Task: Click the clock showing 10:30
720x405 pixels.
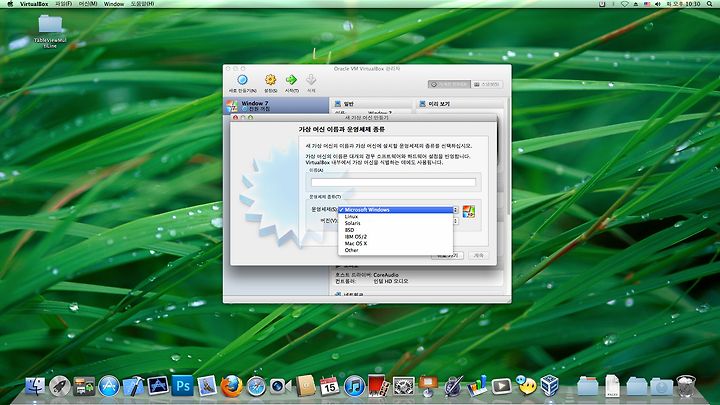Action: [x=684, y=4]
